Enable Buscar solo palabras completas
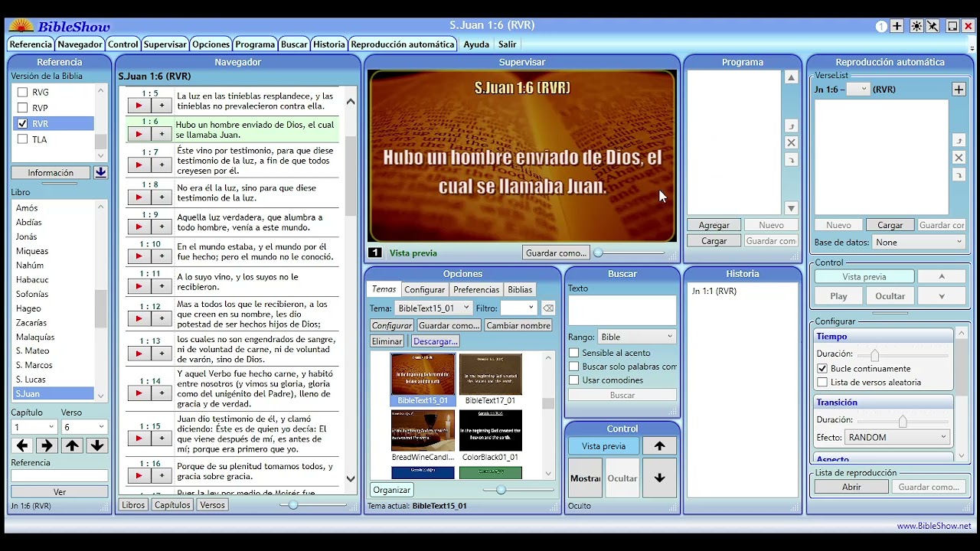Image resolution: width=980 pixels, height=551 pixels. [x=573, y=367]
